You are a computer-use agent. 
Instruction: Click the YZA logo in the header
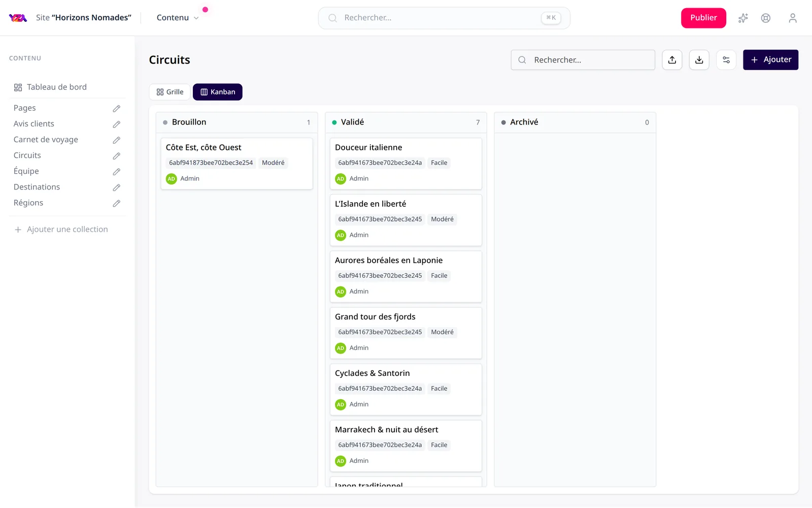pos(18,18)
